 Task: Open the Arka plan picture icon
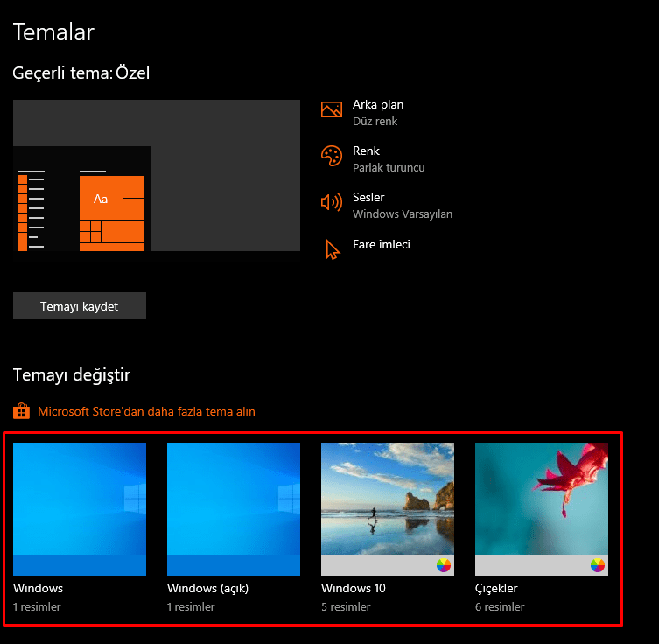pyautogui.click(x=331, y=109)
